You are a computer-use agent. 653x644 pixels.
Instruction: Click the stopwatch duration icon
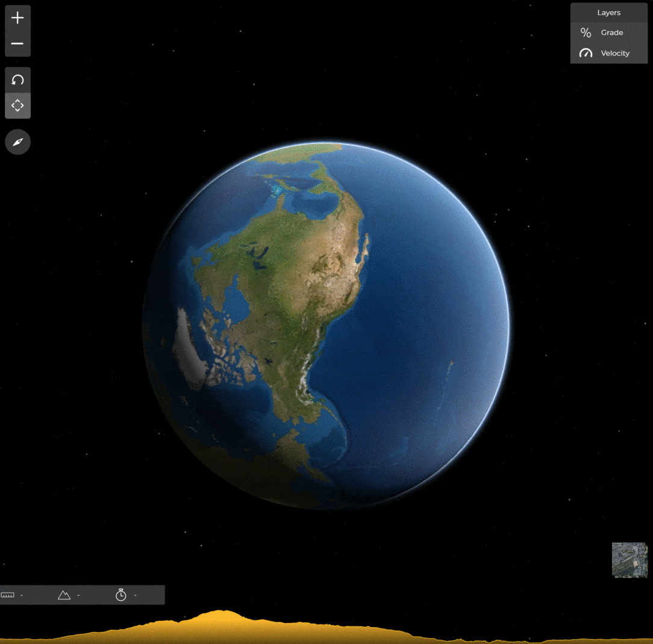tap(120, 595)
